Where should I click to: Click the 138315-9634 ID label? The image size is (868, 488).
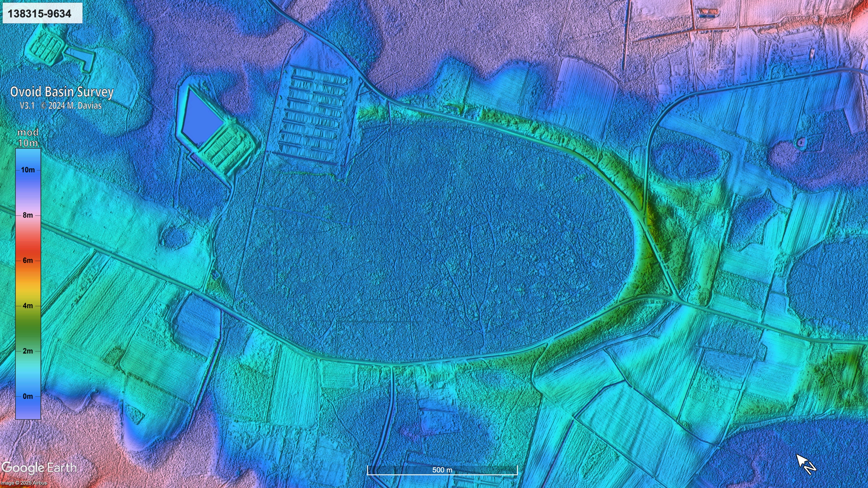point(39,14)
